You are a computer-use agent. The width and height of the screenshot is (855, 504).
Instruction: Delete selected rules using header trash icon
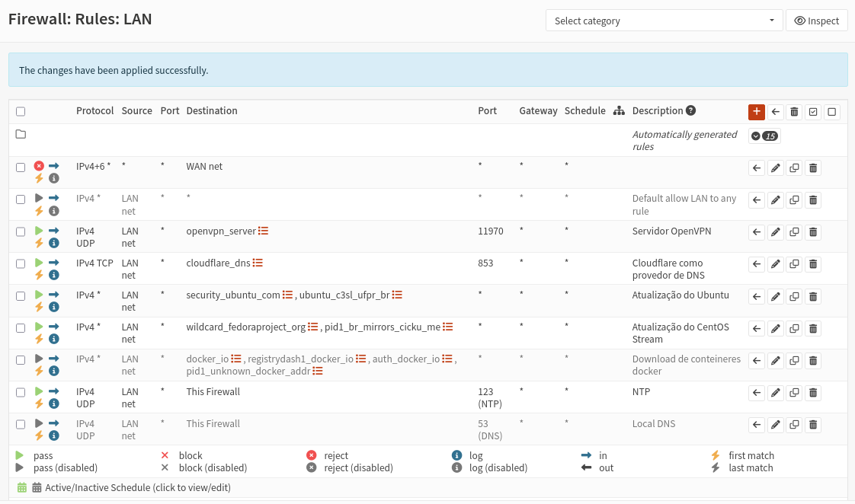[x=794, y=112]
